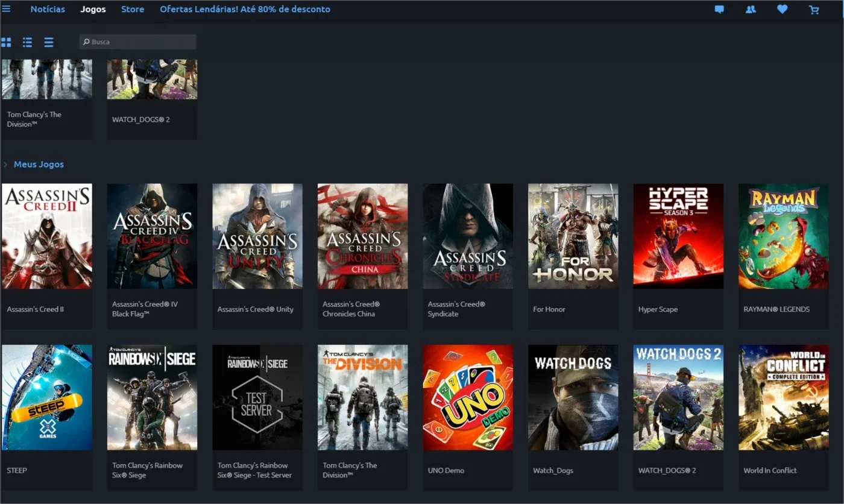Open Assassin's Creed II cover art
This screenshot has width=844, height=504.
coord(47,236)
